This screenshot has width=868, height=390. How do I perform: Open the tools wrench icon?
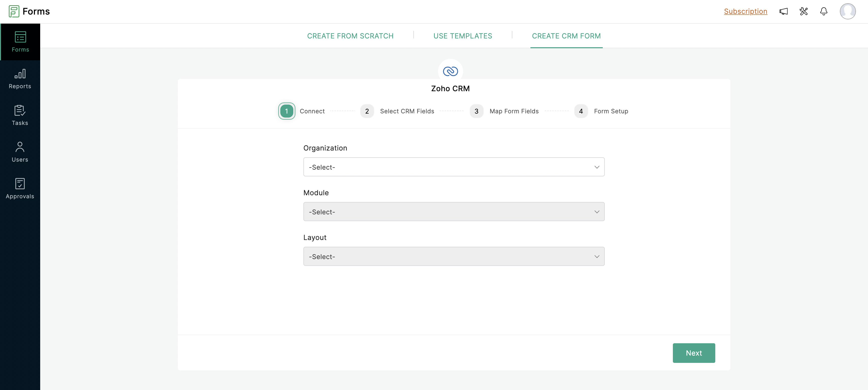click(x=804, y=12)
